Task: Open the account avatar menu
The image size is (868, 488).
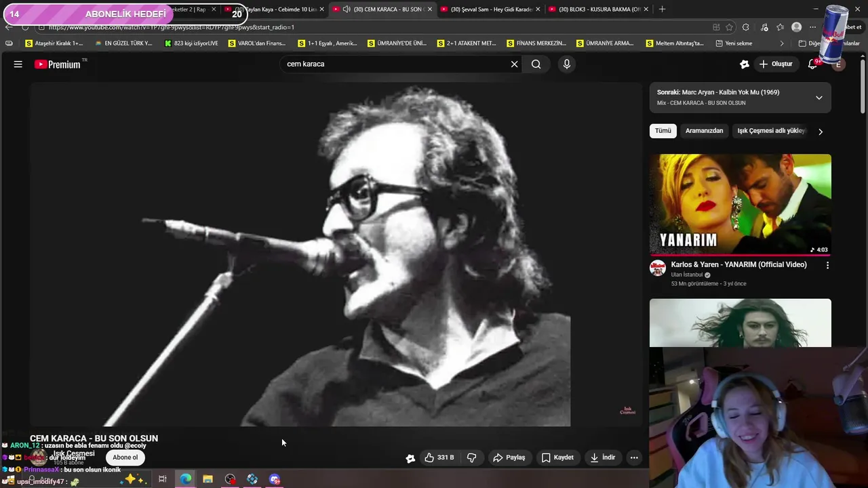Action: click(x=838, y=64)
